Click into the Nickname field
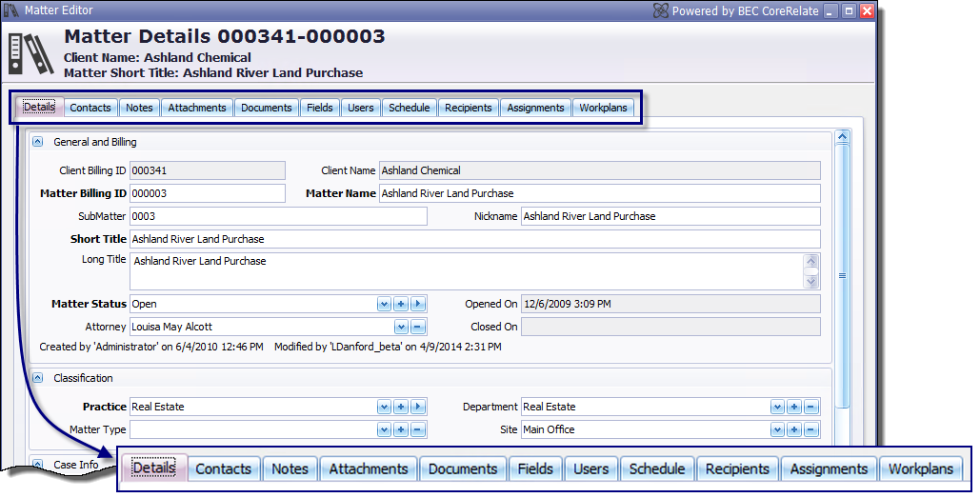The height and width of the screenshot is (498, 980). (x=670, y=216)
